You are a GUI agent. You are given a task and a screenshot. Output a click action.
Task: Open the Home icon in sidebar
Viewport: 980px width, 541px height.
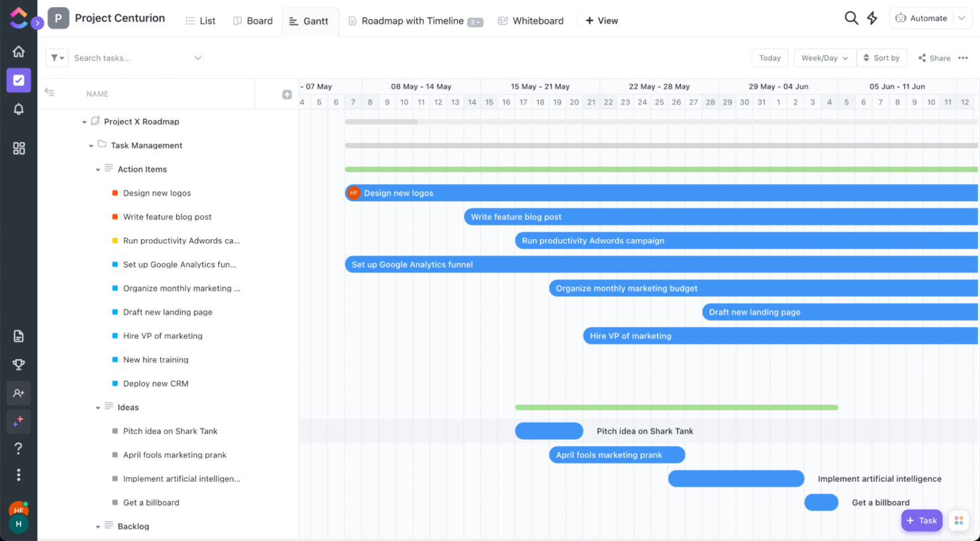coord(19,52)
